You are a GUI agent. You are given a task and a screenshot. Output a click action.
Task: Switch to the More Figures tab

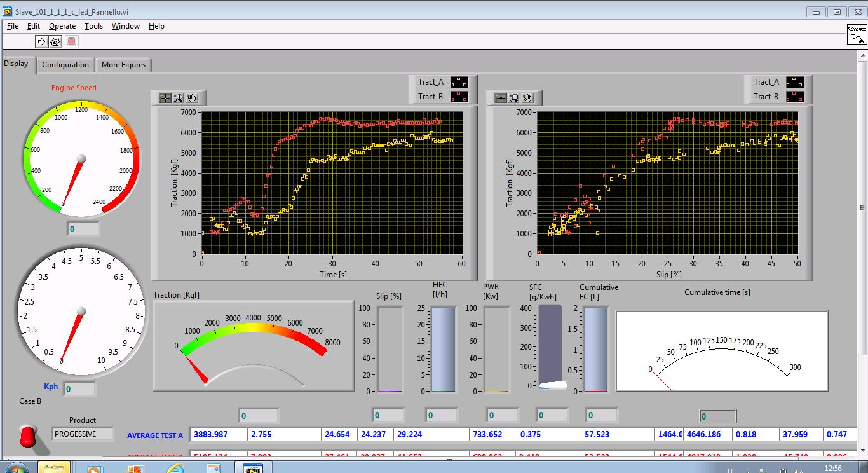coord(123,65)
